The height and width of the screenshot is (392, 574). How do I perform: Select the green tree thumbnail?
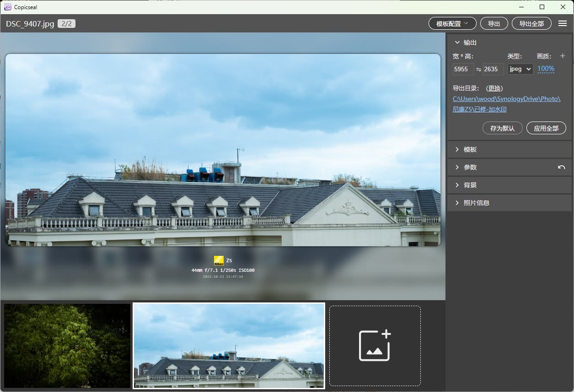pos(67,346)
